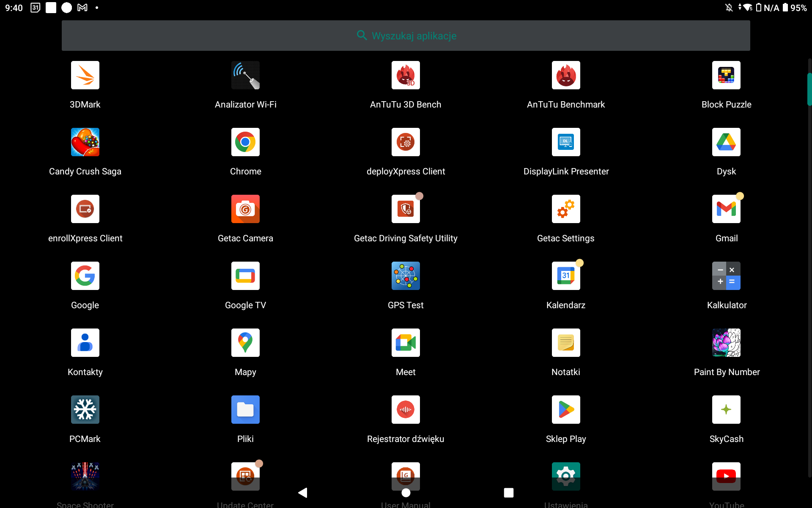Click the app drawer scrollbar handle
Image resolution: width=812 pixels, height=508 pixels.
[x=809, y=89]
